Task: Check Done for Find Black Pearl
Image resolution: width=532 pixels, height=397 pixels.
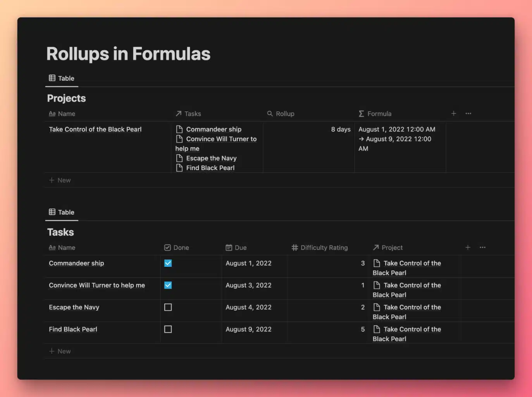Action: pyautogui.click(x=168, y=330)
